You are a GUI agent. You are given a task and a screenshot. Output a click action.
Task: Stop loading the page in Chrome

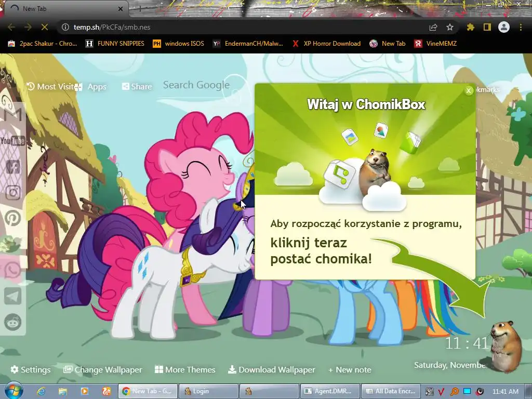[45, 27]
